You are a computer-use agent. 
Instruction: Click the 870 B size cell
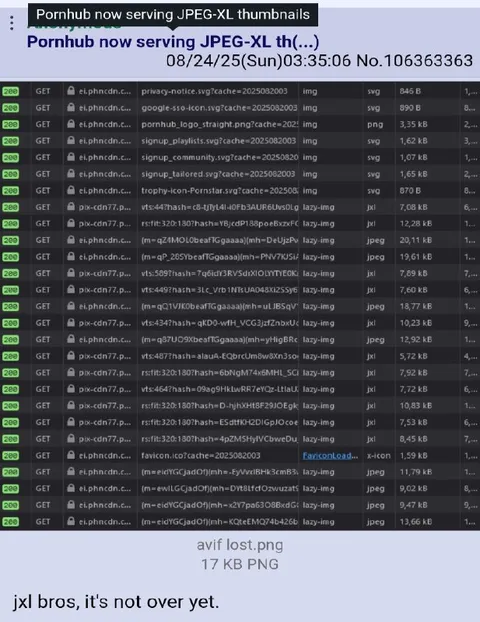pos(410,190)
